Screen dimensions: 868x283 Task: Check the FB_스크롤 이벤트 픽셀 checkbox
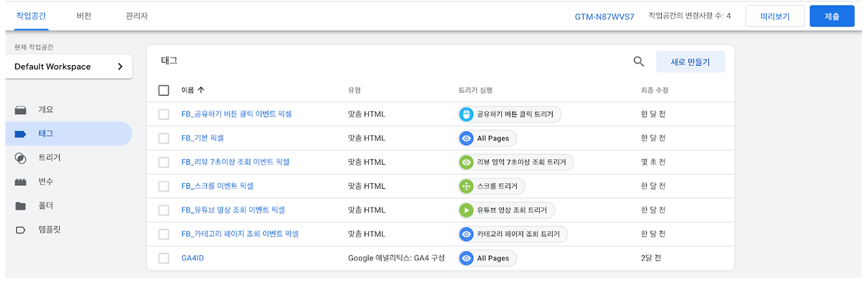[x=163, y=186]
